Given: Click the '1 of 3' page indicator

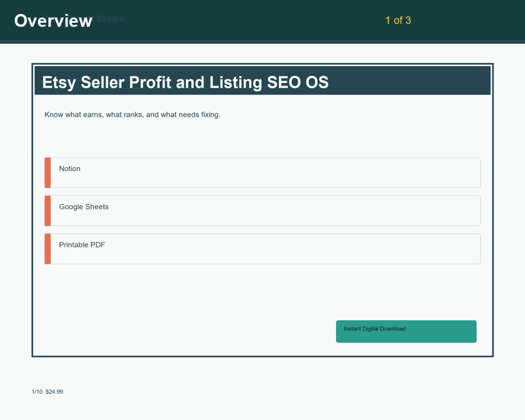Looking at the screenshot, I should click(398, 20).
